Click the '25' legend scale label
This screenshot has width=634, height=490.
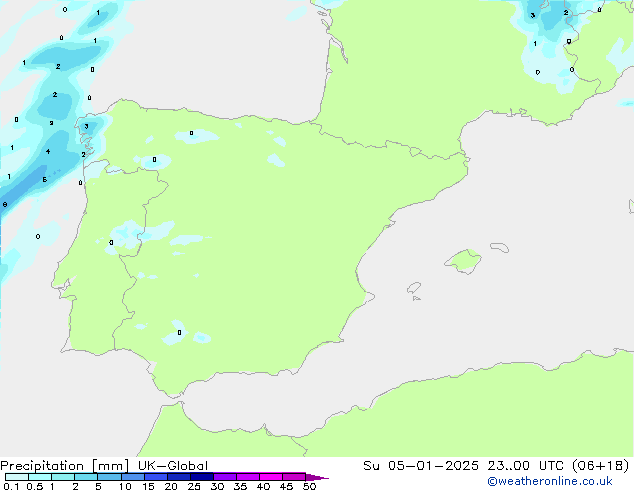[194, 486]
